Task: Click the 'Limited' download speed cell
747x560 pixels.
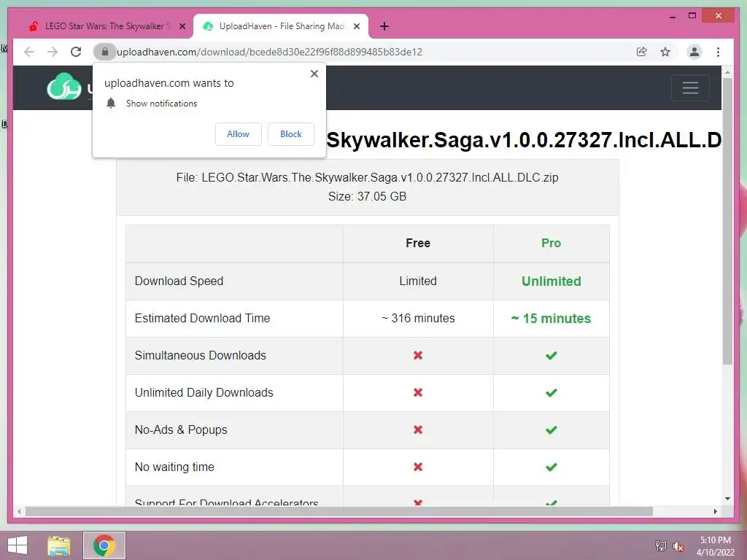Action: click(418, 281)
